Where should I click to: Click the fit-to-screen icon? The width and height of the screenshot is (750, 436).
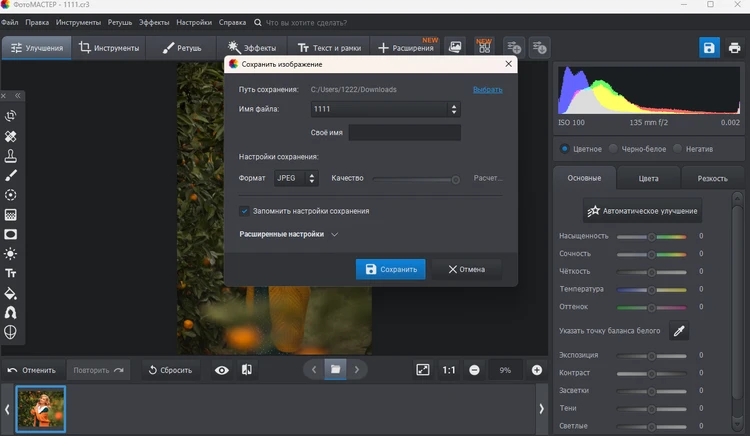coord(422,370)
